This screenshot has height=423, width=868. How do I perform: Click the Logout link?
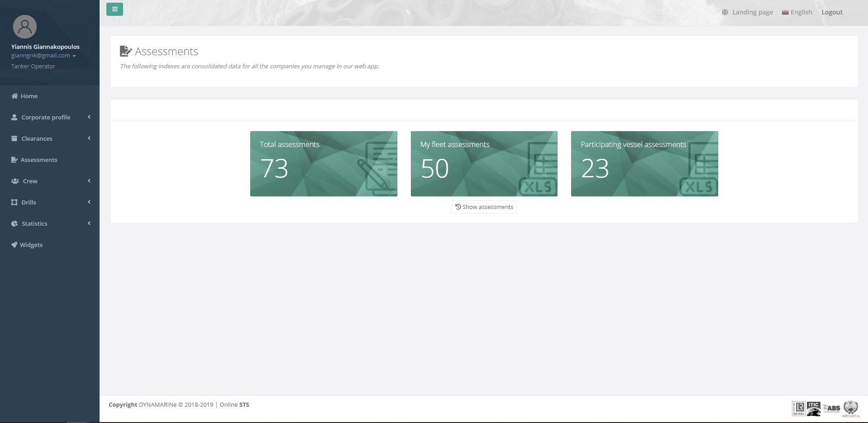pos(832,12)
